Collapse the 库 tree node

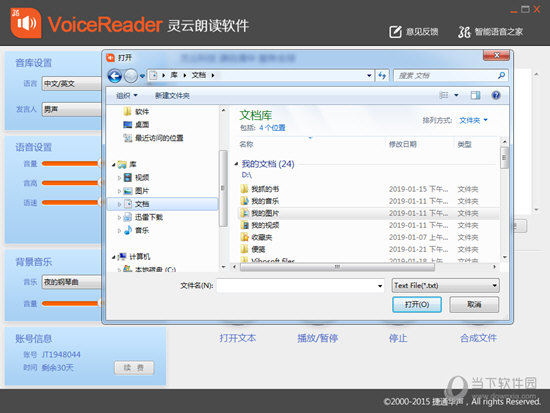(114, 165)
